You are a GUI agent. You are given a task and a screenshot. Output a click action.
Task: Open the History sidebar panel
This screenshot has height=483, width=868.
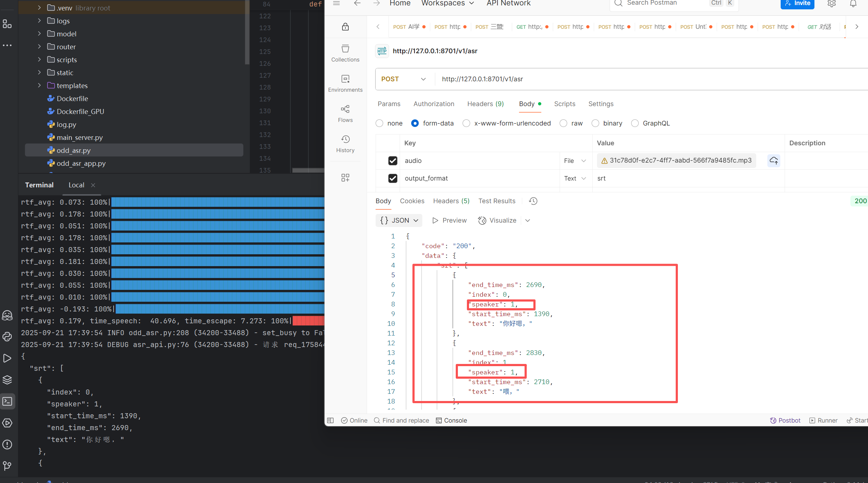coord(345,144)
